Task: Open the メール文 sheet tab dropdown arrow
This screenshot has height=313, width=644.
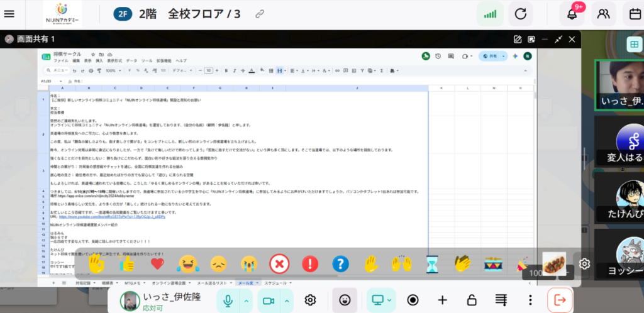Action: 257,283
